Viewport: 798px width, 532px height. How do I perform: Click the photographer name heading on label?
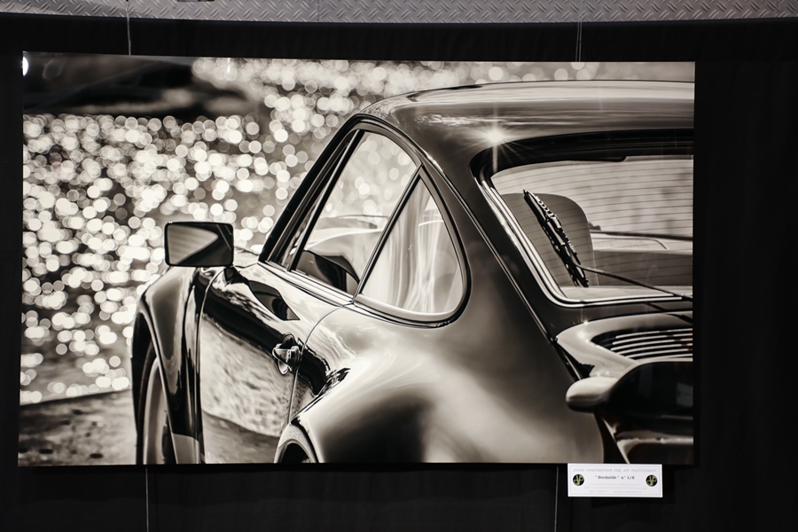click(614, 468)
